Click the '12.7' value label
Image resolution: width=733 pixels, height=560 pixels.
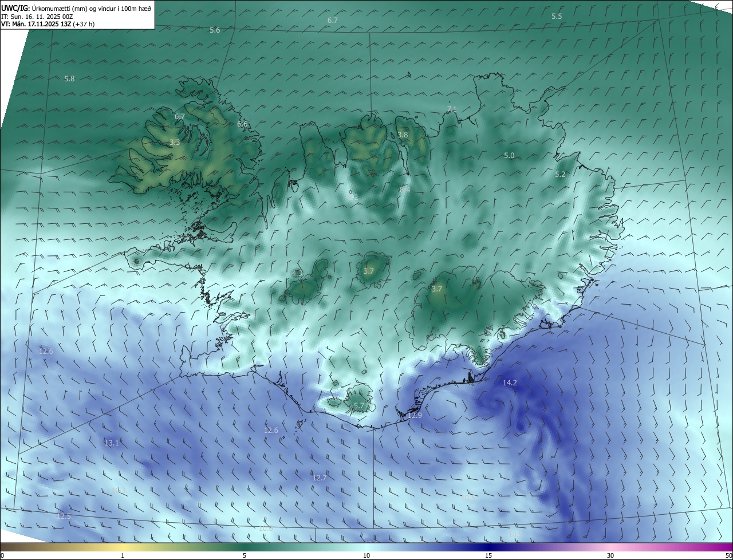point(320,477)
